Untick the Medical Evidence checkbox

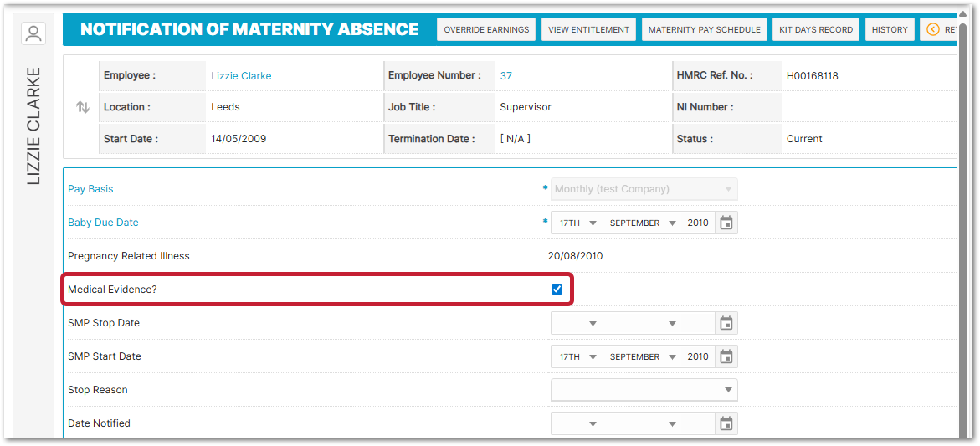tap(557, 290)
